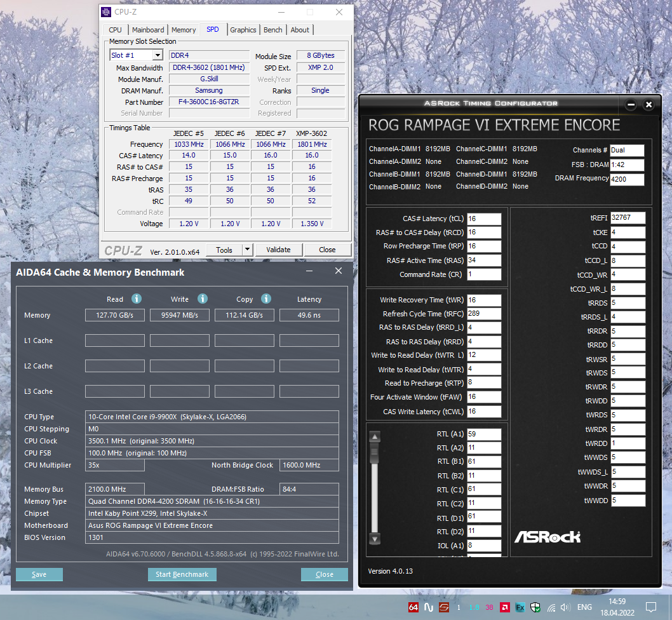Click Start Benchmark in AIDA64
Screen dimensions: 672x620
point(182,574)
